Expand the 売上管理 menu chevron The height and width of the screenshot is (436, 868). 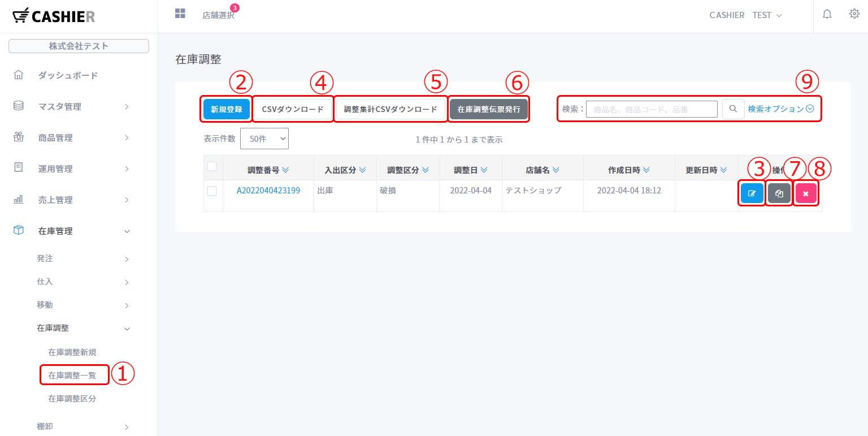point(127,200)
